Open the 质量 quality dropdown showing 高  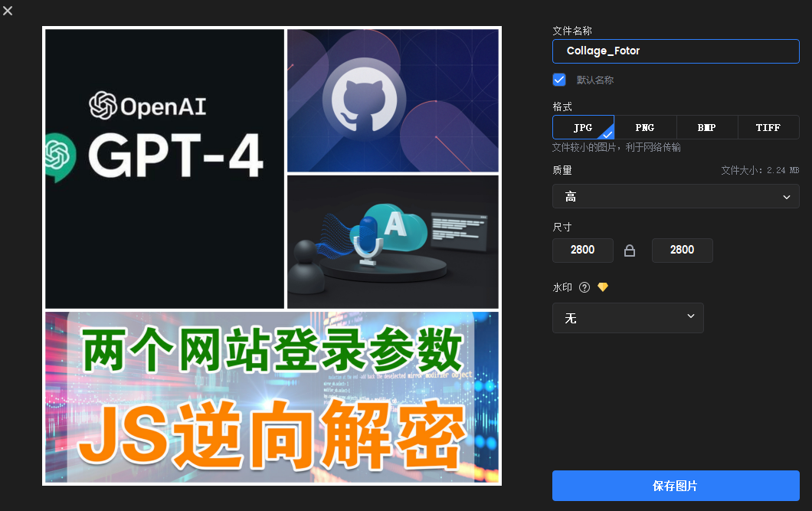[x=676, y=196]
